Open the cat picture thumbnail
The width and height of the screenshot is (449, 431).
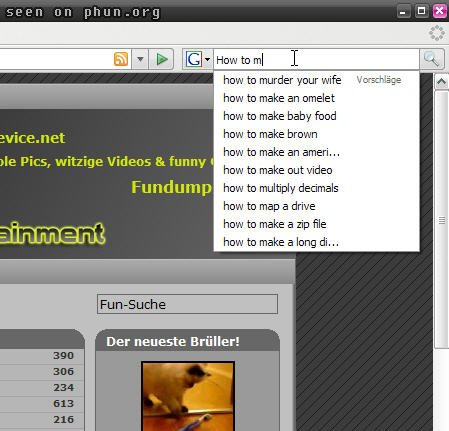(x=188, y=396)
